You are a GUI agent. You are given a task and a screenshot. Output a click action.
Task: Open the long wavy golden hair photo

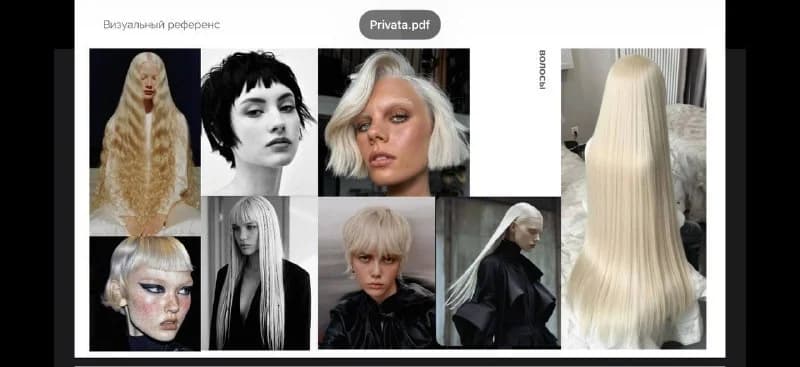click(145, 142)
